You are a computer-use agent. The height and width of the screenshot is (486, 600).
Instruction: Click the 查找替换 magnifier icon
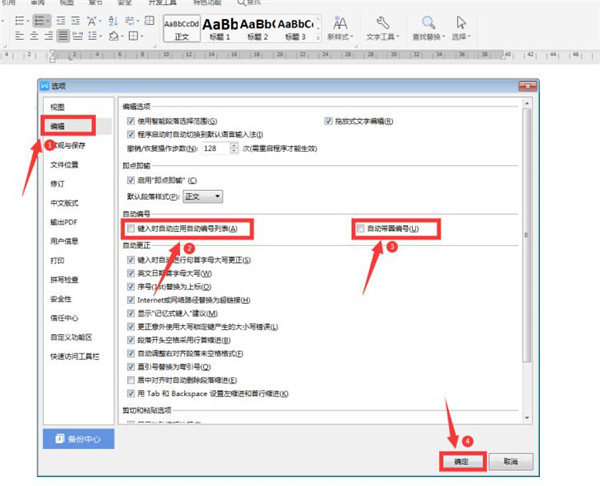(x=427, y=23)
